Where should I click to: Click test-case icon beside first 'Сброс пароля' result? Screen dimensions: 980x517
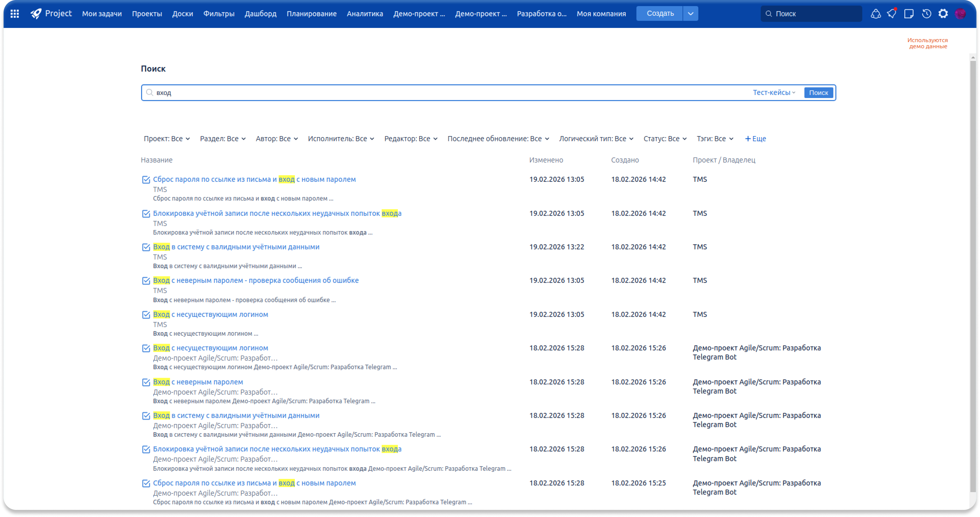tap(146, 180)
